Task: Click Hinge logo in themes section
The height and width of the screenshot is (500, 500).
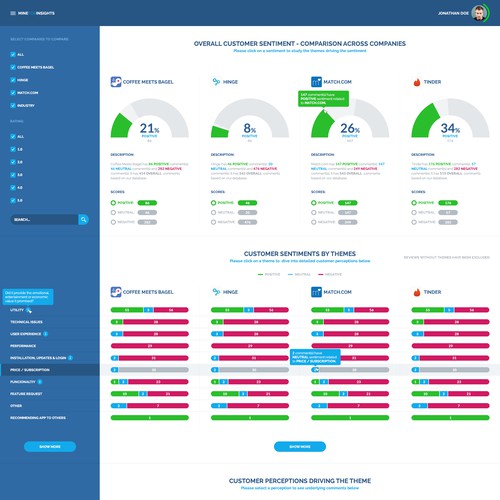Action: 216,292
